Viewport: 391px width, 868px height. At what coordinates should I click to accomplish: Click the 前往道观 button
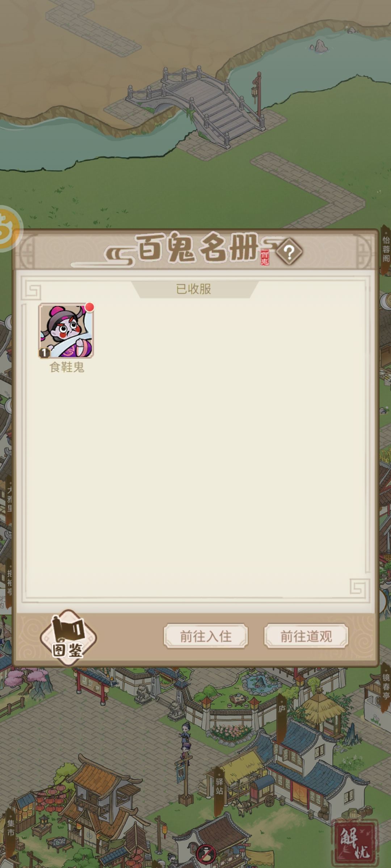click(306, 636)
